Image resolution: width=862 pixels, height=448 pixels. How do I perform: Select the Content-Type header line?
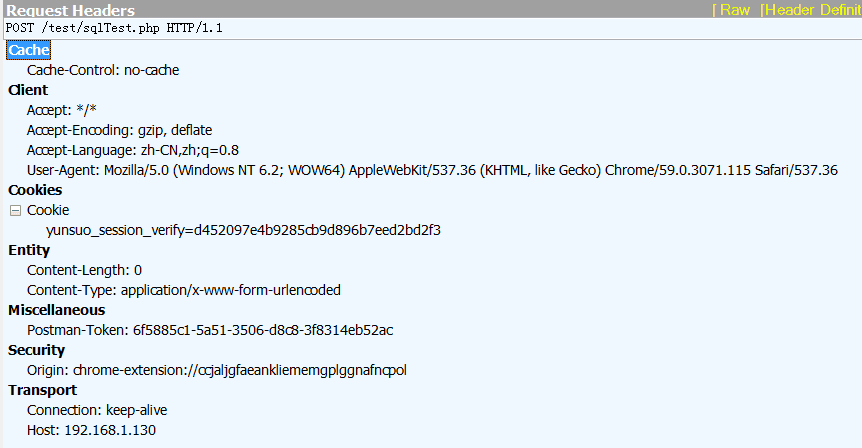click(x=184, y=290)
